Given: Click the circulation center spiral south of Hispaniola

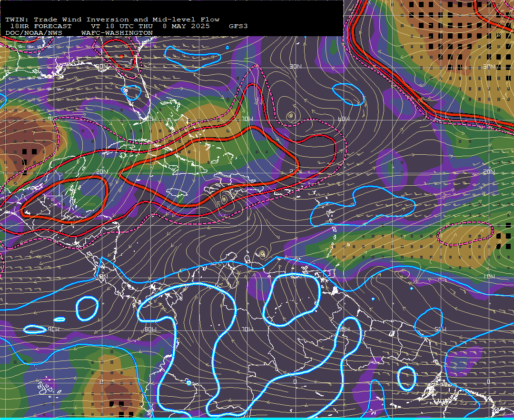Looking at the screenshot, I should pos(224,199).
